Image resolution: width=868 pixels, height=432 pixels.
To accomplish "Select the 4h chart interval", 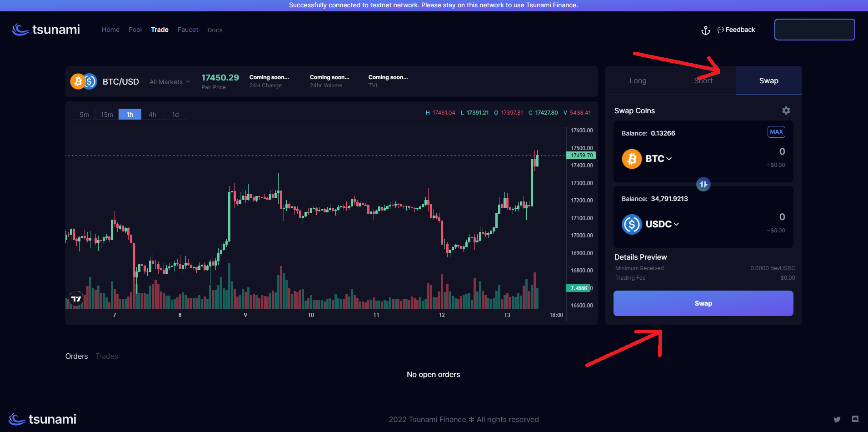I will coord(153,115).
